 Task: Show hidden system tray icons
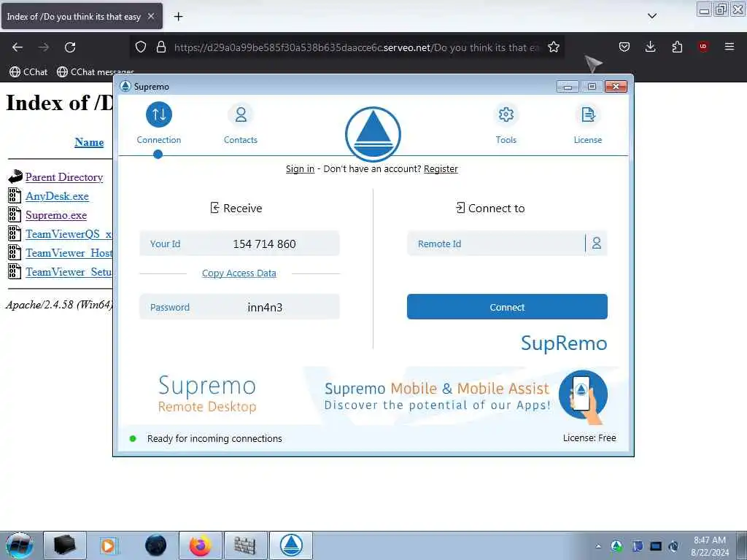598,546
